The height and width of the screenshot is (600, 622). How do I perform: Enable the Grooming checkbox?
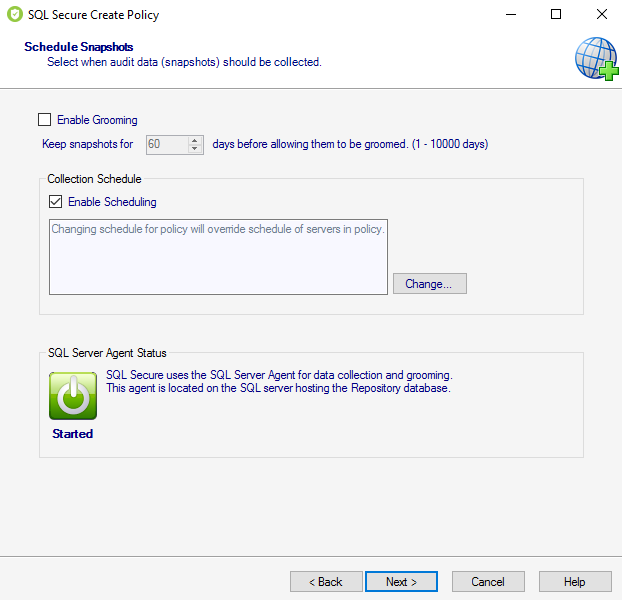click(44, 119)
